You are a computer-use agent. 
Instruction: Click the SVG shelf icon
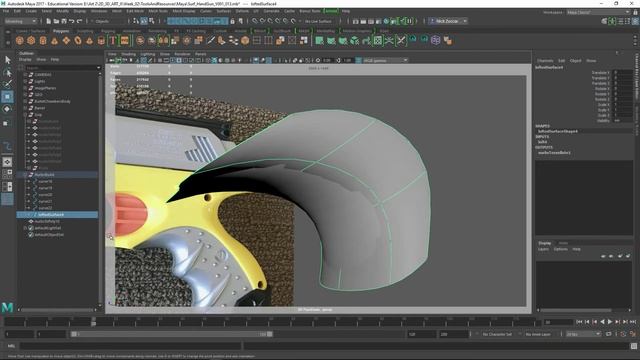(124, 40)
